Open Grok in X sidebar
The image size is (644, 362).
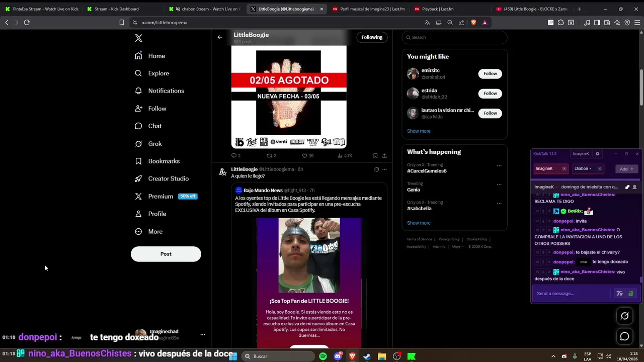point(148,144)
